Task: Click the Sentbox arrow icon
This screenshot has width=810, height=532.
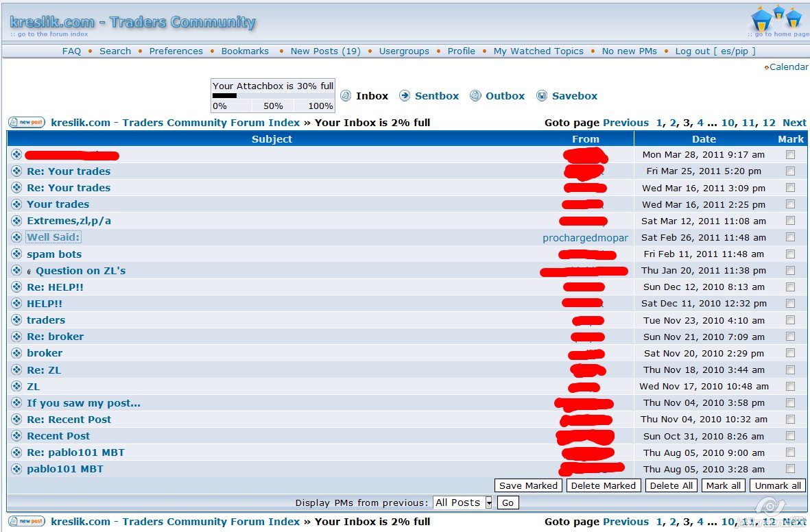Action: (405, 95)
